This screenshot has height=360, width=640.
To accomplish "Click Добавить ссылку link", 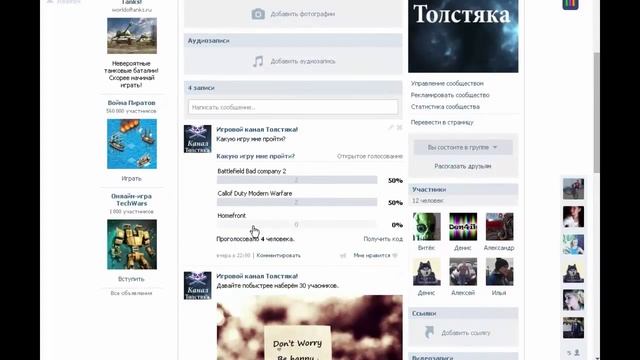I will click(466, 333).
